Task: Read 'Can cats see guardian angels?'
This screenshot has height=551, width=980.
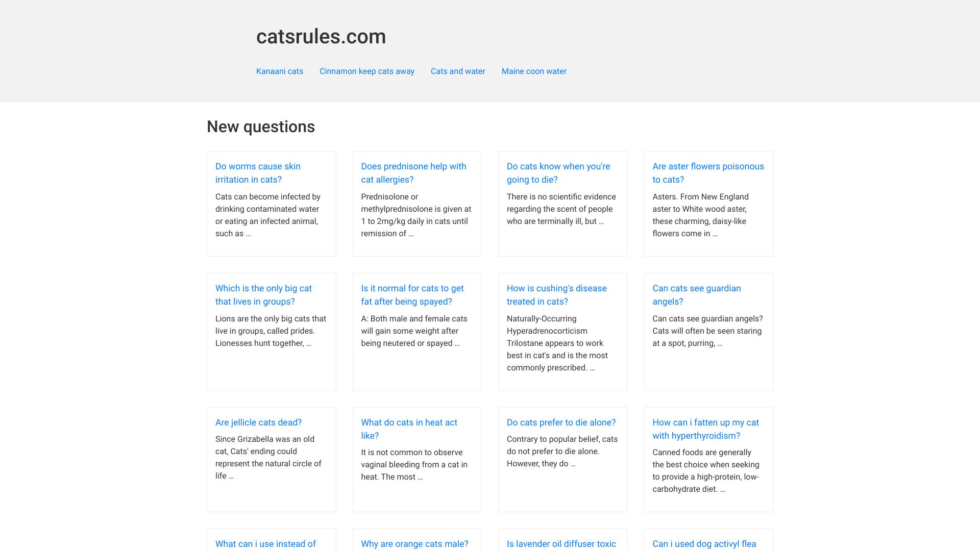Action: (696, 295)
